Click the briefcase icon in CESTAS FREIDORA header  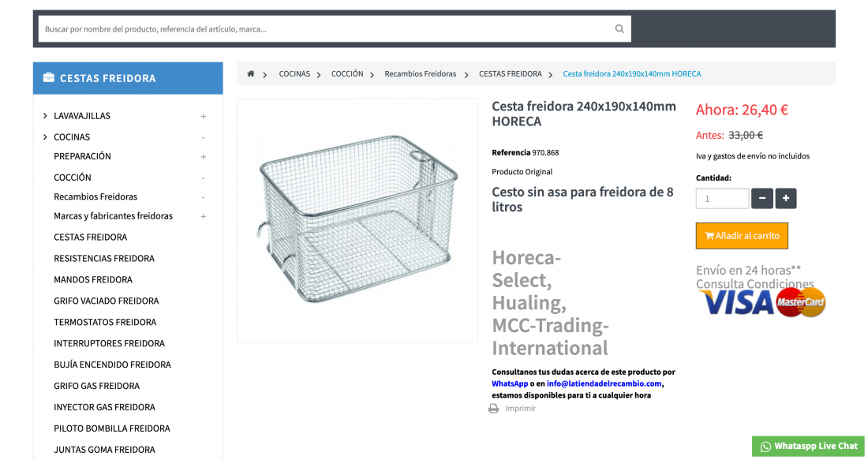point(49,77)
